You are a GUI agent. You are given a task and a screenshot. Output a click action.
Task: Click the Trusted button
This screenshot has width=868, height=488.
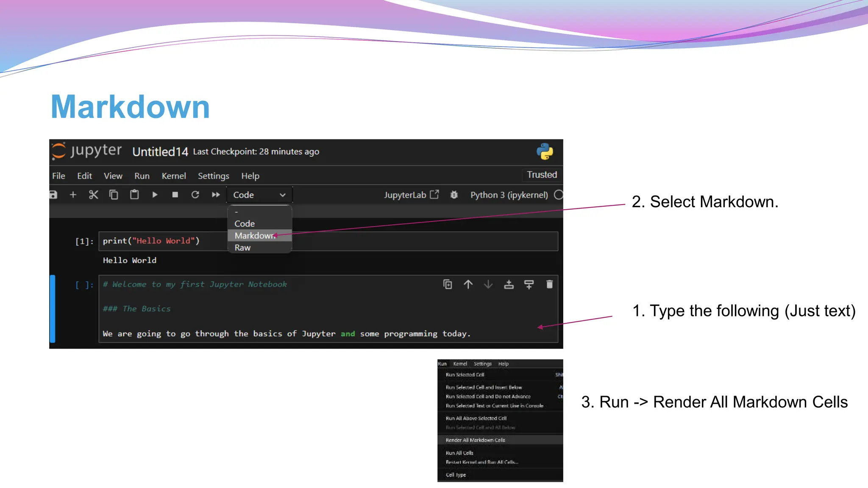click(x=542, y=175)
